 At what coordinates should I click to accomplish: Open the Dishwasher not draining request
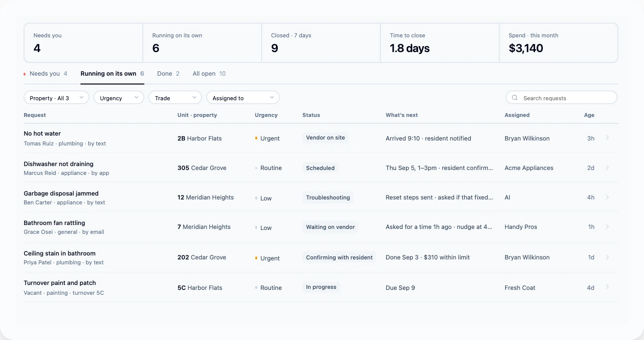click(321, 168)
